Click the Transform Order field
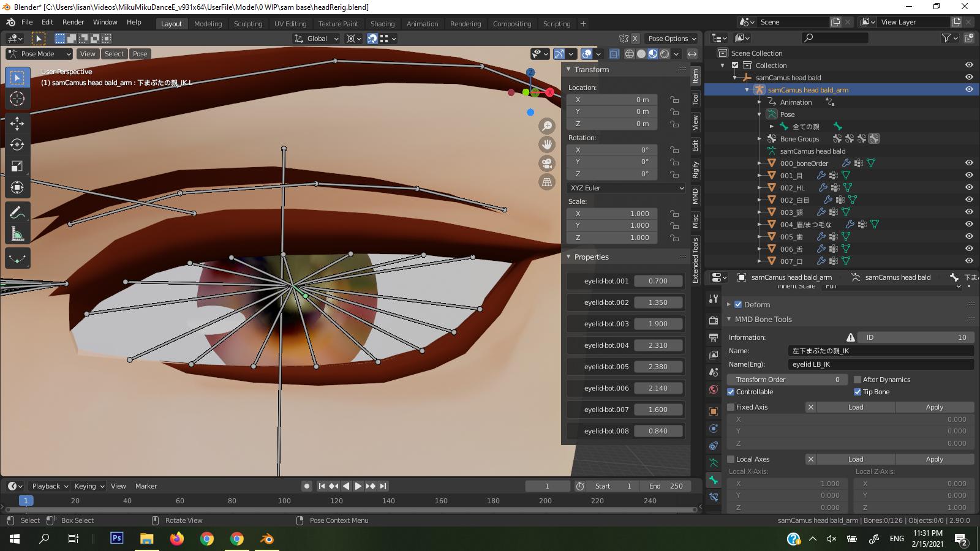This screenshot has width=980, height=551. 788,380
